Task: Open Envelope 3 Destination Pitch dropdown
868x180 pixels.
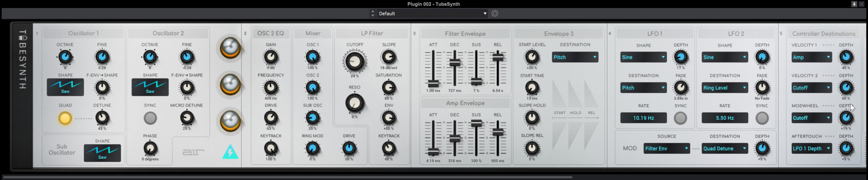Action: point(575,57)
